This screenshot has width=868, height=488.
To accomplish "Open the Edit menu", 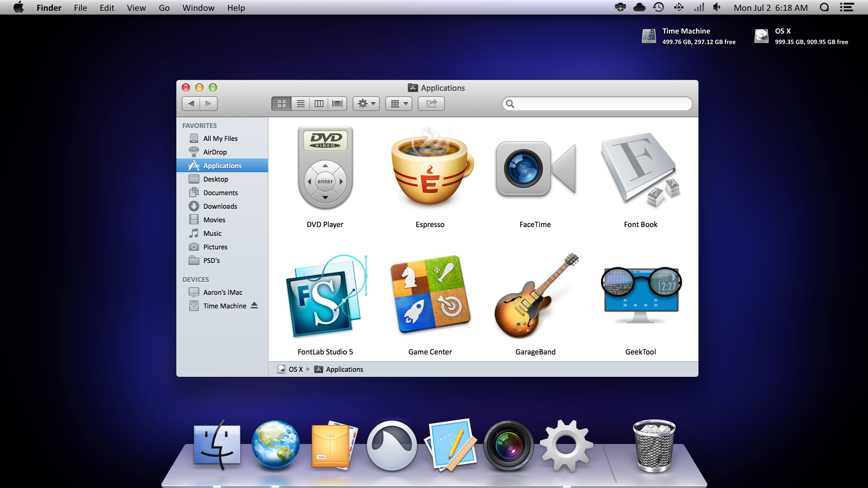I will pyautogui.click(x=107, y=8).
